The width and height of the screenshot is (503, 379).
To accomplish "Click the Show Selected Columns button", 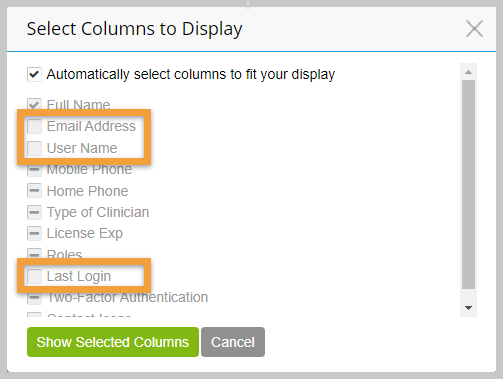I will [113, 342].
